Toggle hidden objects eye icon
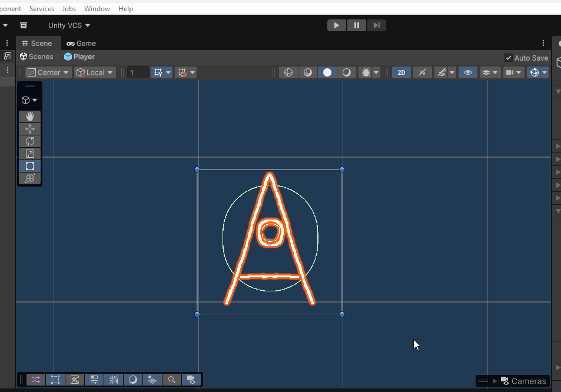Screen dimensions: 561x392 point(467,72)
